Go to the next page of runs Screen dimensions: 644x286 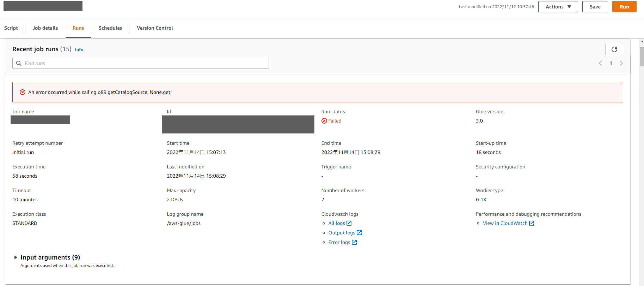(x=621, y=63)
